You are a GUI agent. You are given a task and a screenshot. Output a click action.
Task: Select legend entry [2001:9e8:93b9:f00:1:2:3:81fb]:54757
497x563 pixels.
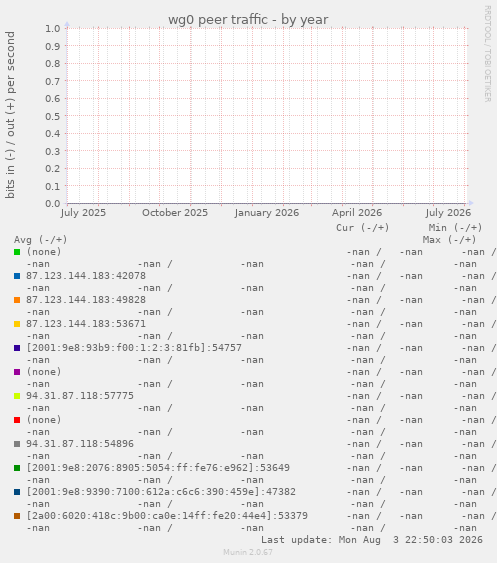[x=134, y=348]
